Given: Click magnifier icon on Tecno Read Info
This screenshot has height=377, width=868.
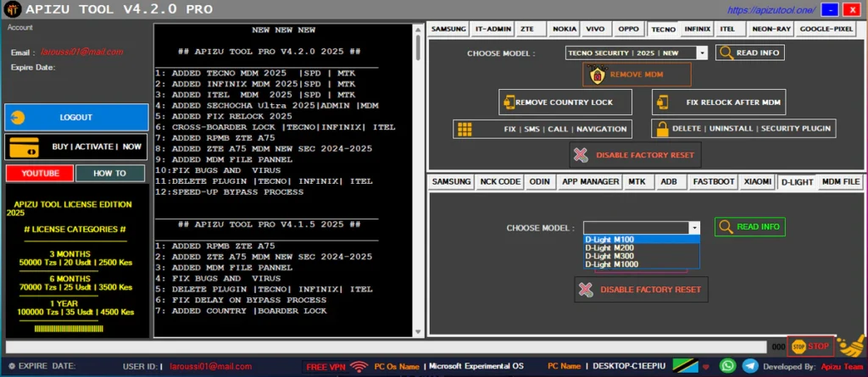Looking at the screenshot, I should pos(726,53).
